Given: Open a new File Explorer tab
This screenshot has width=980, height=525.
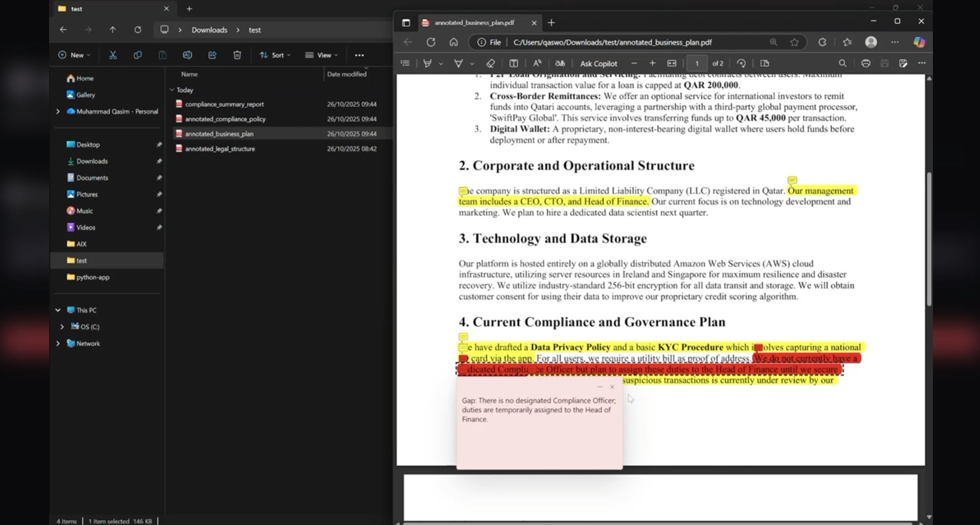Looking at the screenshot, I should 189,9.
